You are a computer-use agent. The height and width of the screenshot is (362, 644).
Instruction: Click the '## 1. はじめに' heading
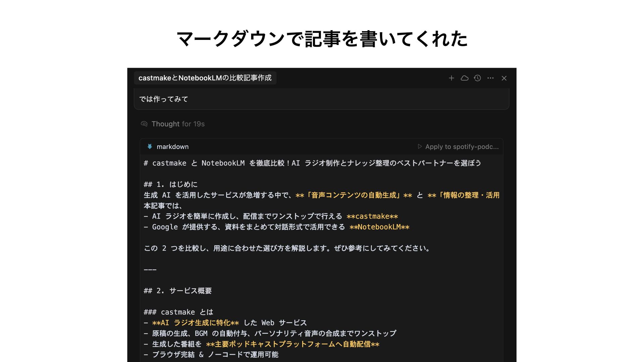tap(170, 184)
